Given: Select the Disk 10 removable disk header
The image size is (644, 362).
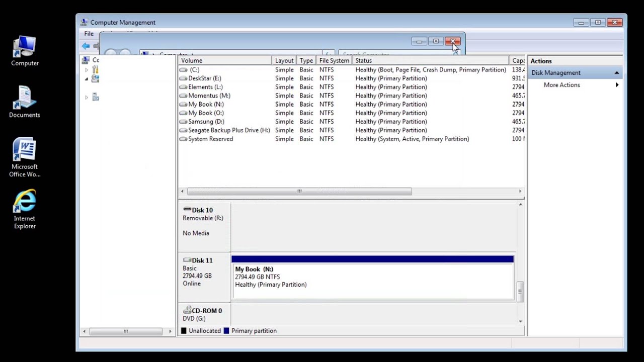Looking at the screenshot, I should point(204,227).
